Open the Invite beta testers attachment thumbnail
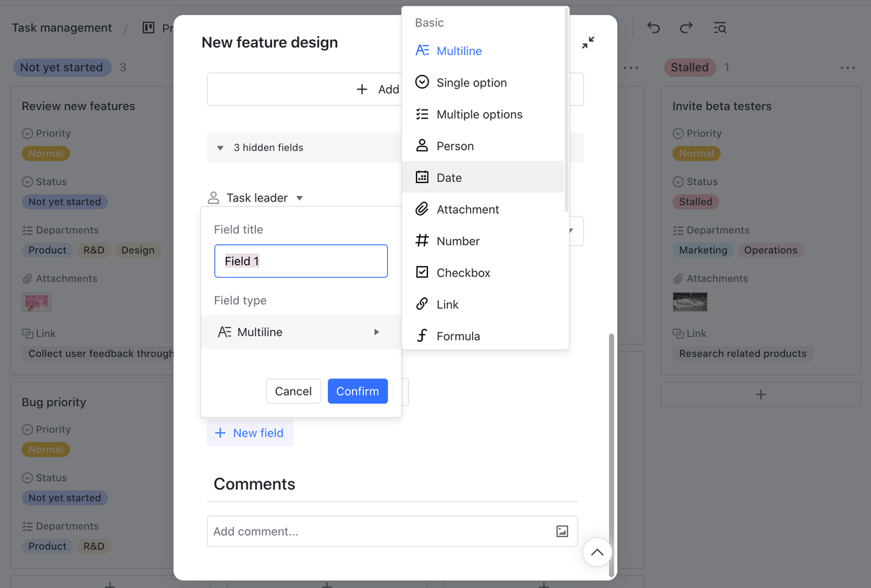The height and width of the screenshot is (588, 871). tap(689, 301)
